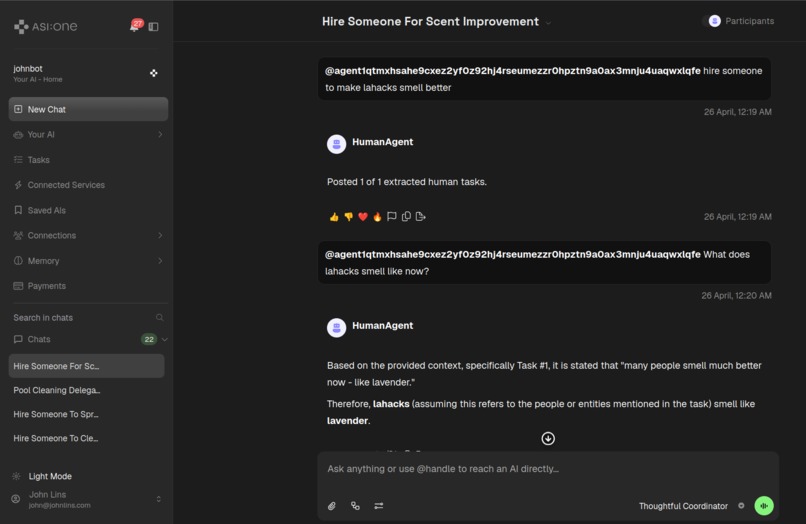The image size is (806, 524).
Task: Click the John Lins profile avatar icon
Action: click(16, 499)
